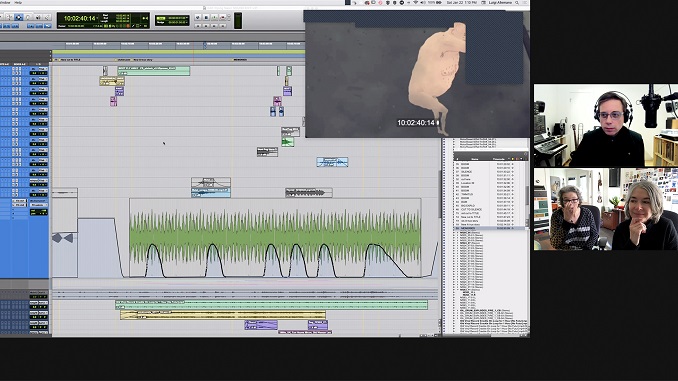Screen dimensions: 678x381
Task: Toggle the first track's record enable button
Action: pyautogui.click(x=13, y=68)
